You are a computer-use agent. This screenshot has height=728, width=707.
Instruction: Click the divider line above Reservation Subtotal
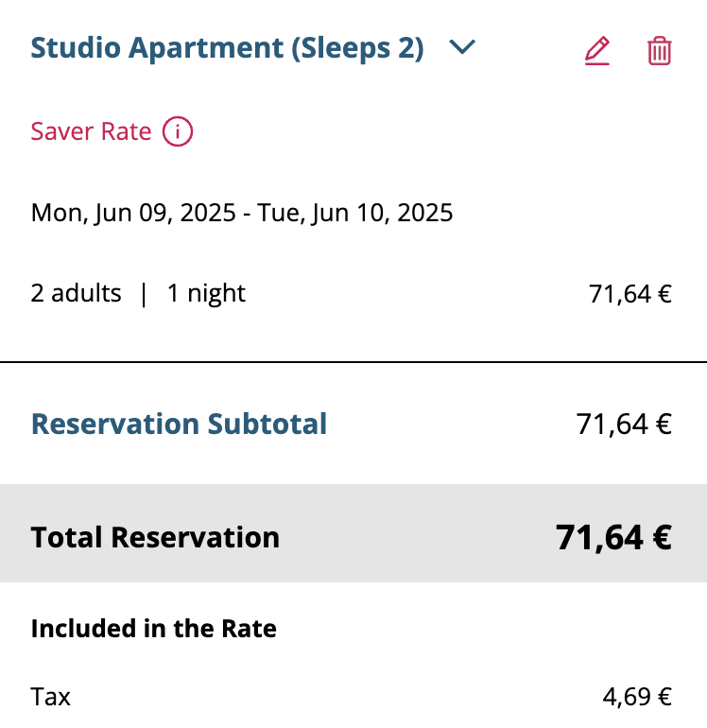(x=353, y=362)
